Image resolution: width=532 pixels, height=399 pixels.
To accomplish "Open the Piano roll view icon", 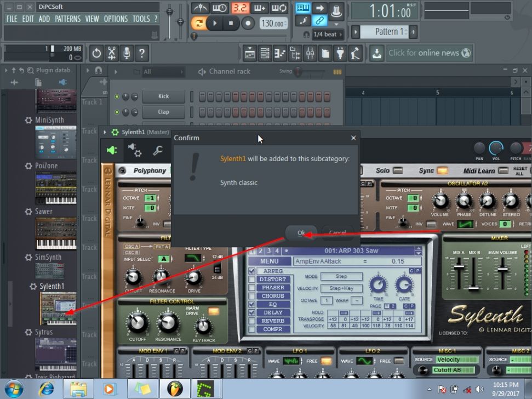I will [280, 53].
